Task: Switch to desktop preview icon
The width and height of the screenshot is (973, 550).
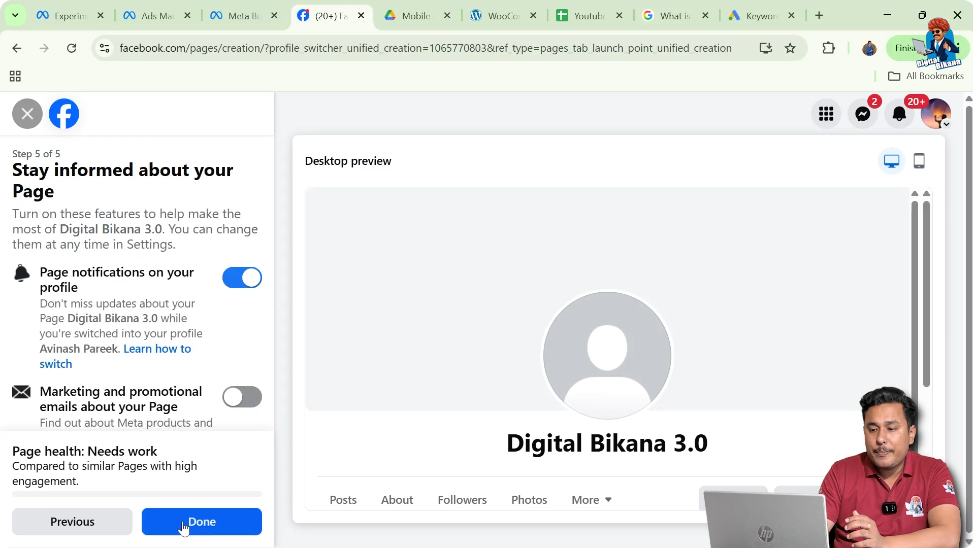Action: click(x=892, y=161)
